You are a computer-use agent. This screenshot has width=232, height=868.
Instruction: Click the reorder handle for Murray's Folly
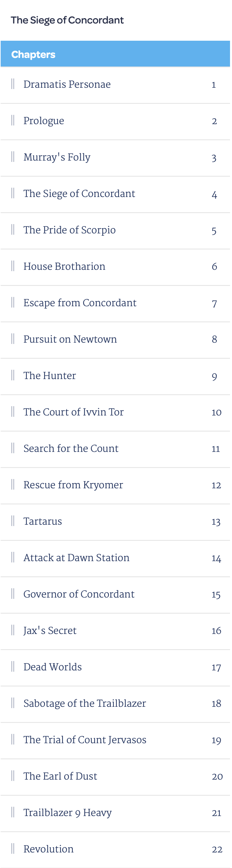click(x=13, y=157)
